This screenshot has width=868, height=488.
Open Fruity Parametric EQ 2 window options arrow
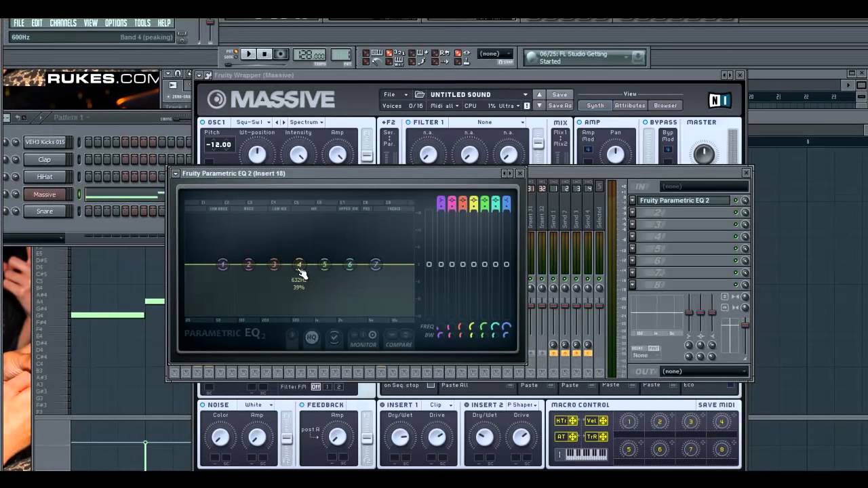point(176,174)
